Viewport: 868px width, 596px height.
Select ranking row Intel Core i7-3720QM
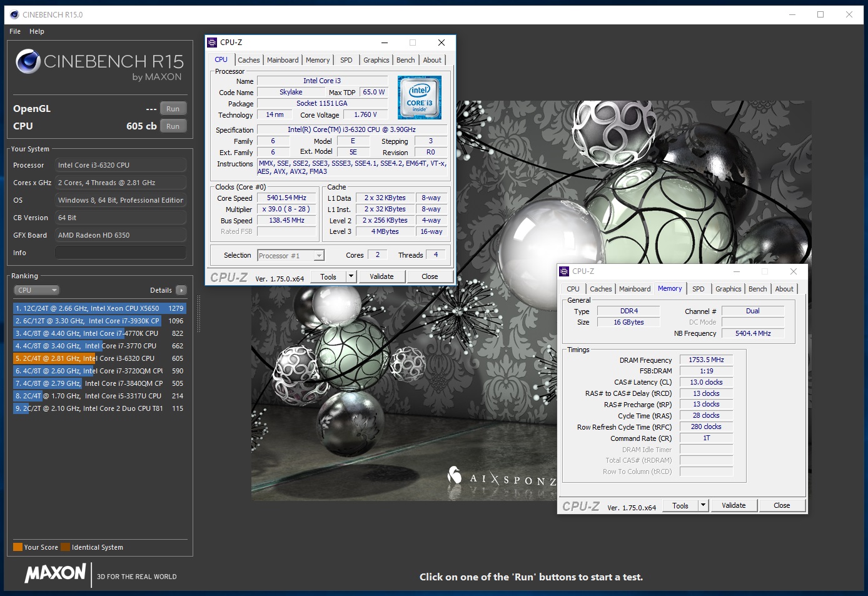coord(99,371)
